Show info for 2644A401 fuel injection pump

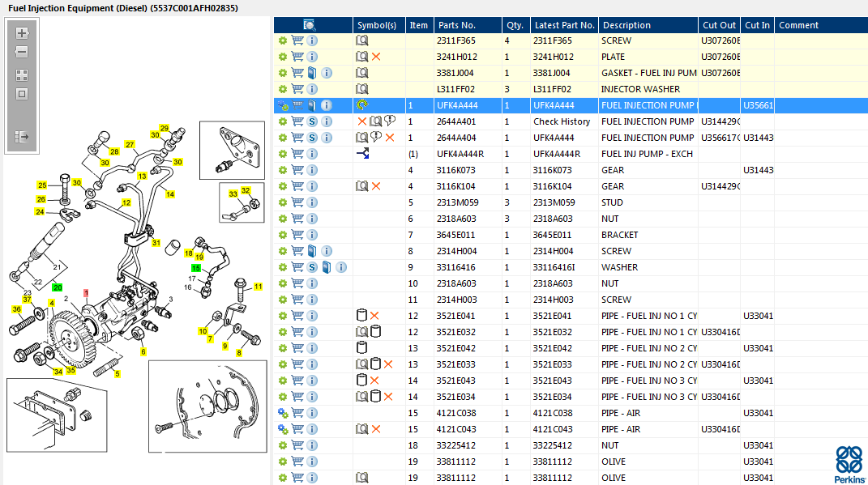[327, 121]
